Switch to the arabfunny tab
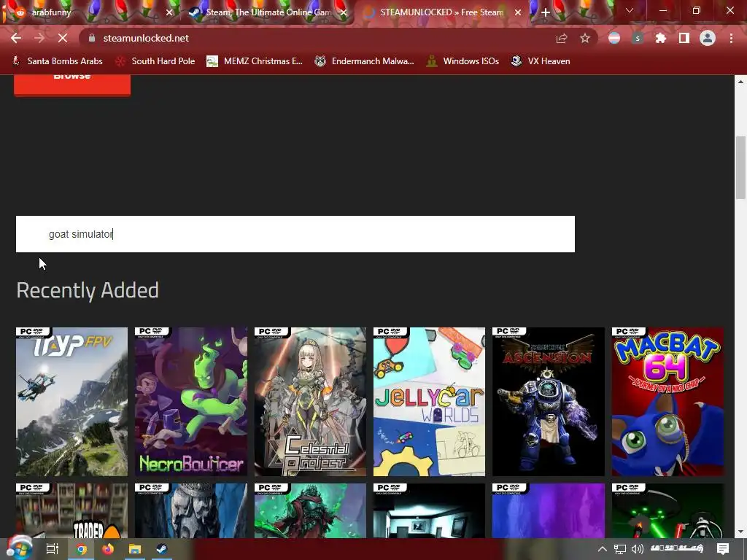 tap(90, 12)
